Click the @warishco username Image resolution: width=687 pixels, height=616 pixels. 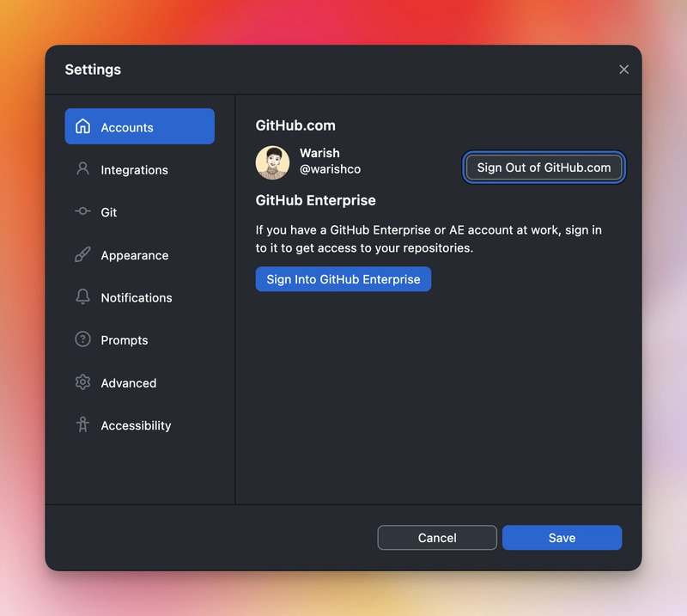coord(330,169)
